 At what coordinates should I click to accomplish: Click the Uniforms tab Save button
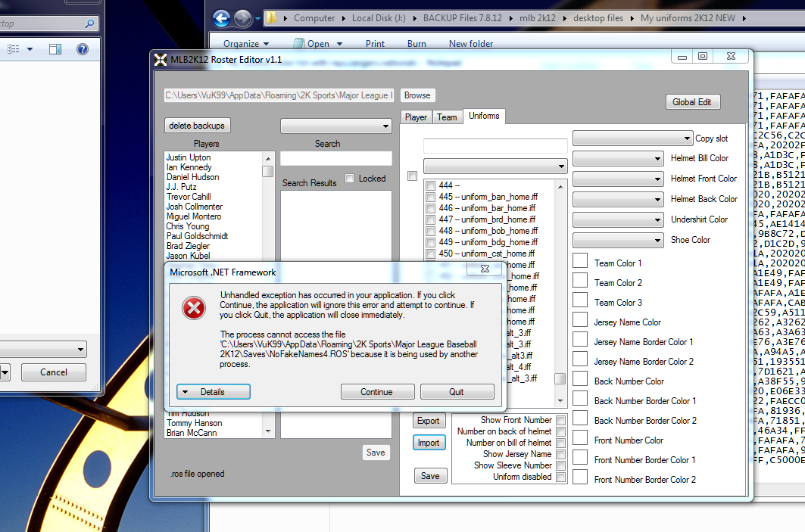point(430,476)
